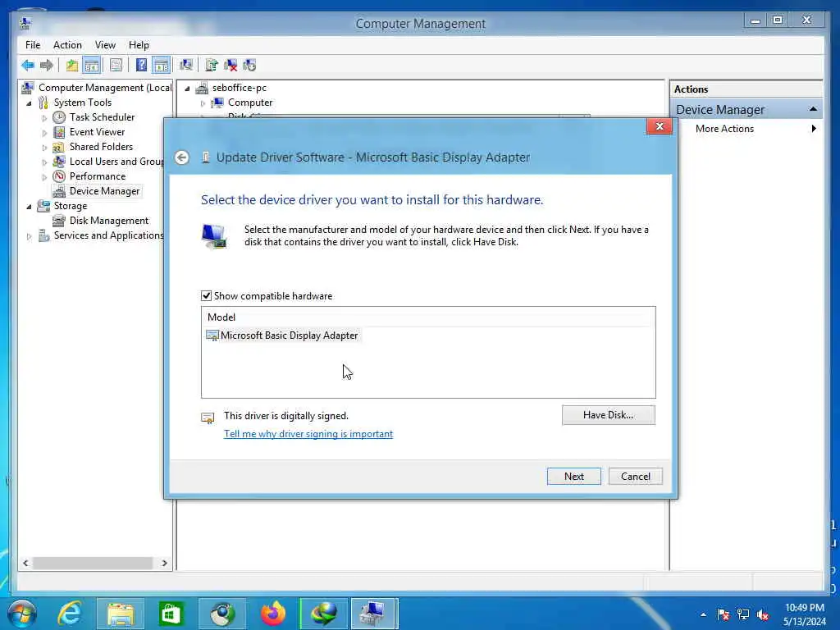Open More Actions submenu
840x630 pixels.
pos(746,129)
